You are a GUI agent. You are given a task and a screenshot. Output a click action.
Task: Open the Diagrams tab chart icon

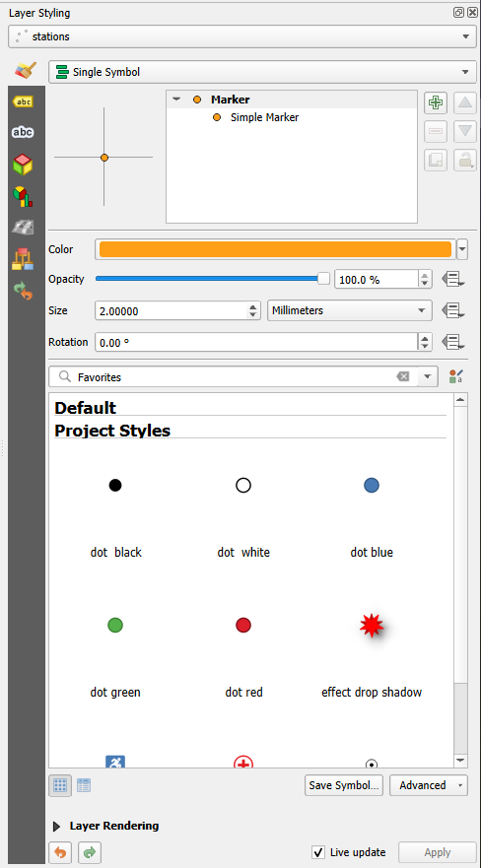point(23,196)
